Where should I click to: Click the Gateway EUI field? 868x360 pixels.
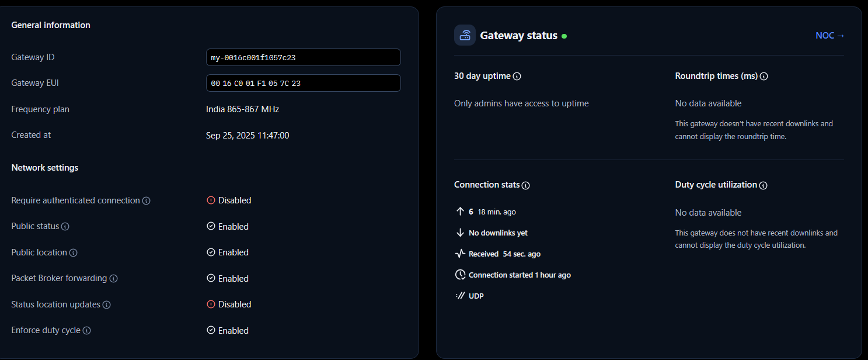[x=303, y=83]
